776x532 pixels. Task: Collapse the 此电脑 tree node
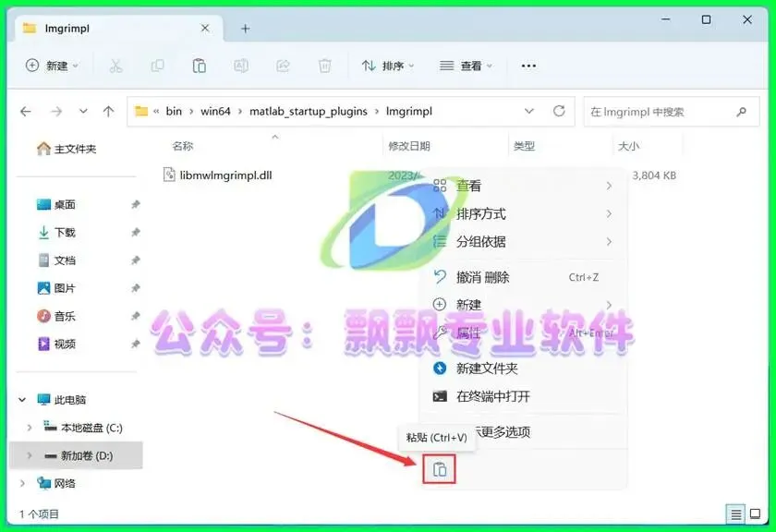[x=22, y=399]
